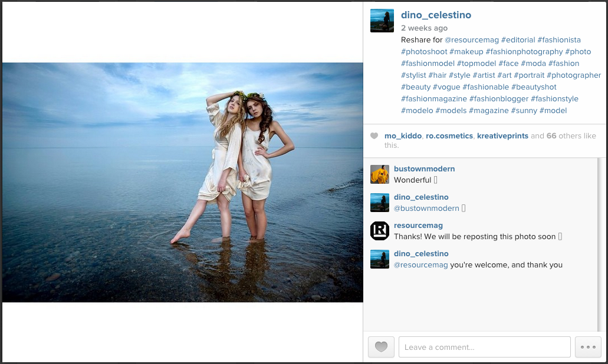The width and height of the screenshot is (608, 364).
Task: Select the #fashionphotography hashtag
Action: click(524, 52)
